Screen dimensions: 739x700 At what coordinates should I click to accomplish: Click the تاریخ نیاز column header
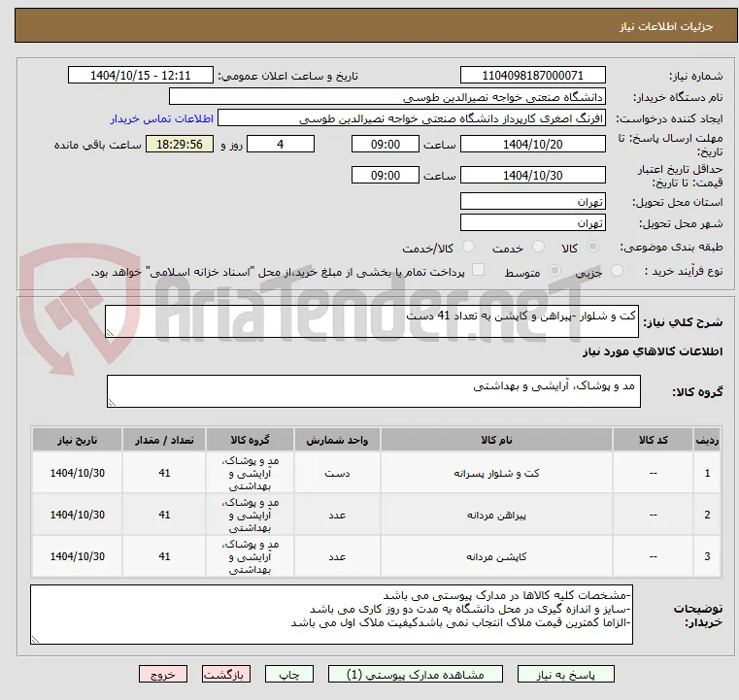point(78,440)
